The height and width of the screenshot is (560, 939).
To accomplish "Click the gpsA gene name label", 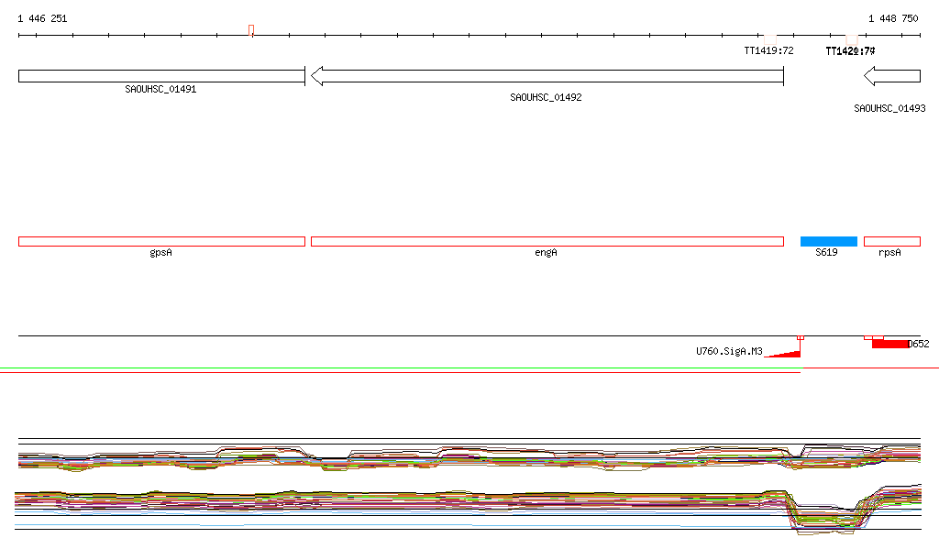I will point(160,252).
